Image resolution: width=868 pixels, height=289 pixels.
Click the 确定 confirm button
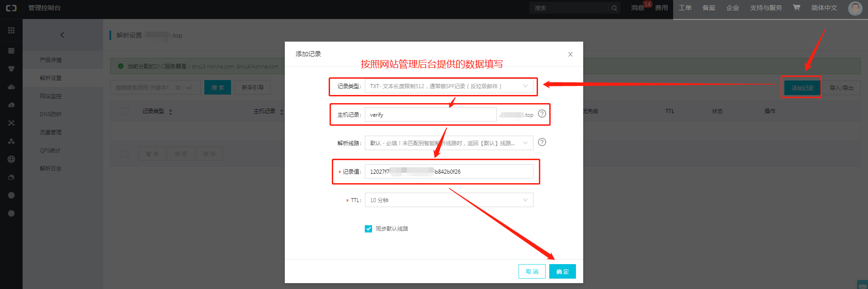pyautogui.click(x=562, y=271)
